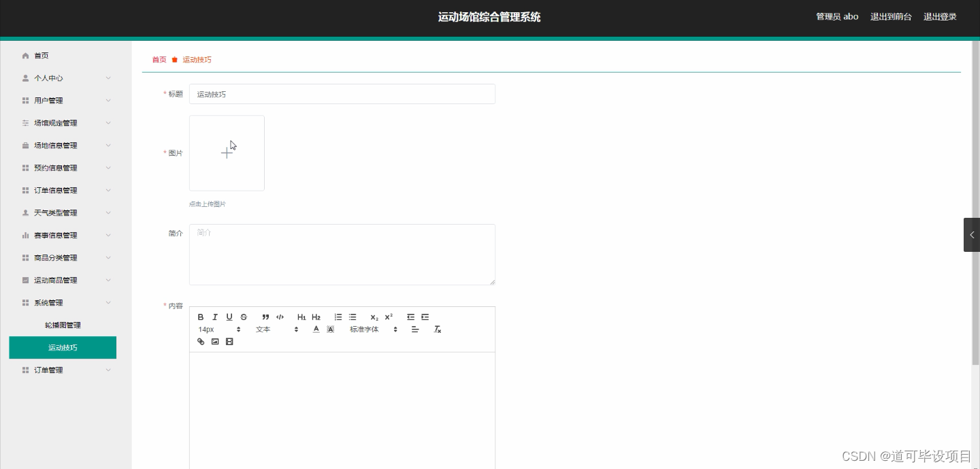Click 退出到前台 in the header
This screenshot has height=469, width=980.
coord(891,16)
